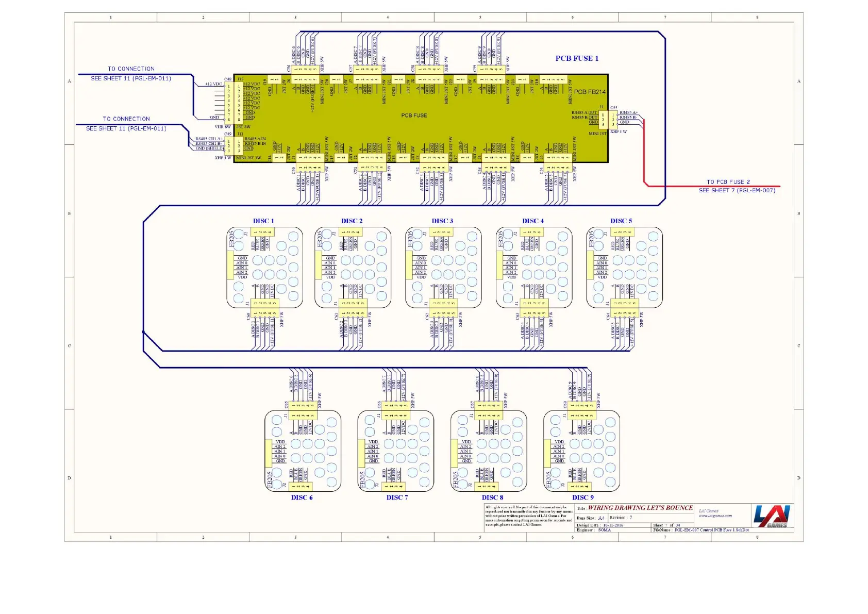This screenshot has height=614, width=868.
Task: Open the www.laigames.com link
Action: click(715, 516)
